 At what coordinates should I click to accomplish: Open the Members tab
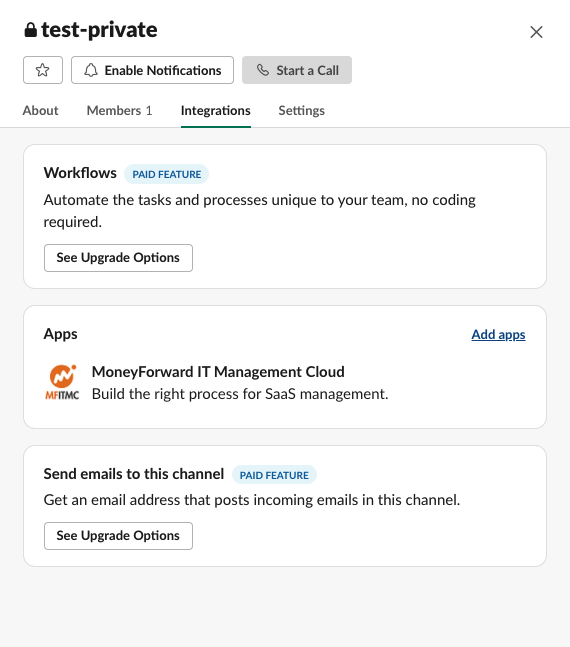(x=119, y=111)
